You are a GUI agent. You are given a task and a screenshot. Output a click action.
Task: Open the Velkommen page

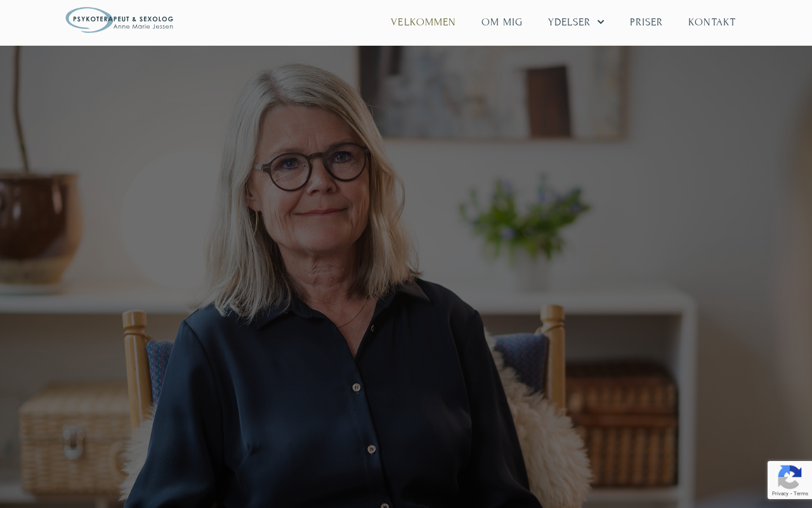(x=423, y=22)
